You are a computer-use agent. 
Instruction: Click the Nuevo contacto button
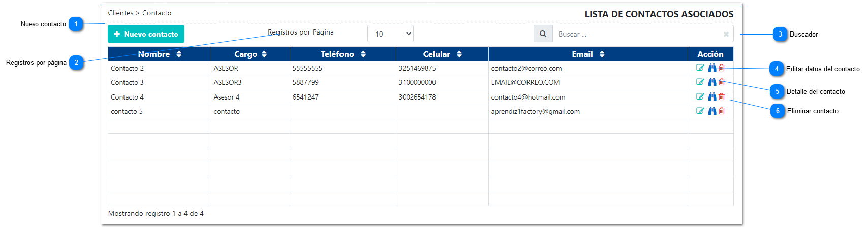[146, 34]
